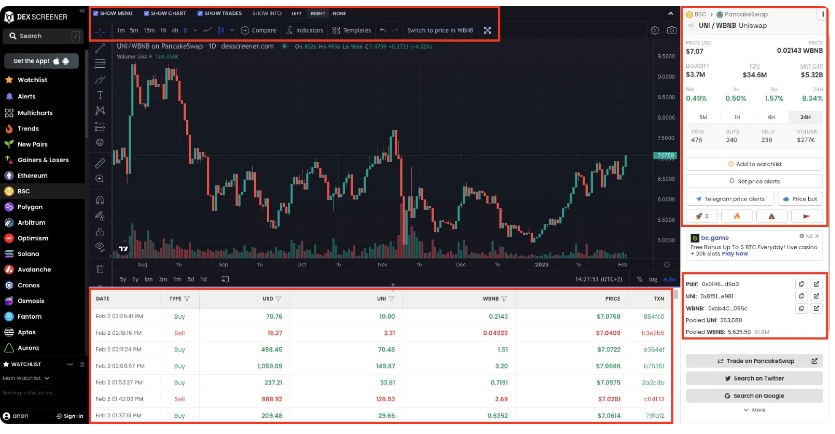Open Gainers & Losers in sidebar
Screen dimensions: 835x434
43,160
